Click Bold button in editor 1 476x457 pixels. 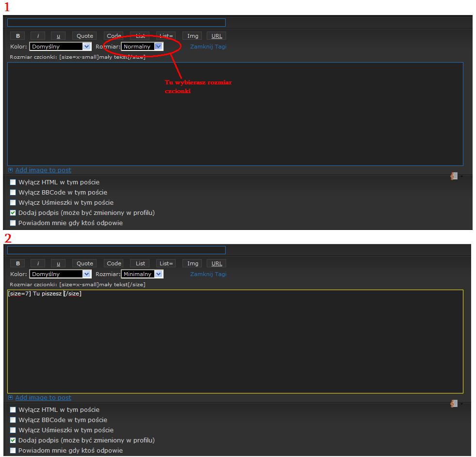(x=18, y=36)
